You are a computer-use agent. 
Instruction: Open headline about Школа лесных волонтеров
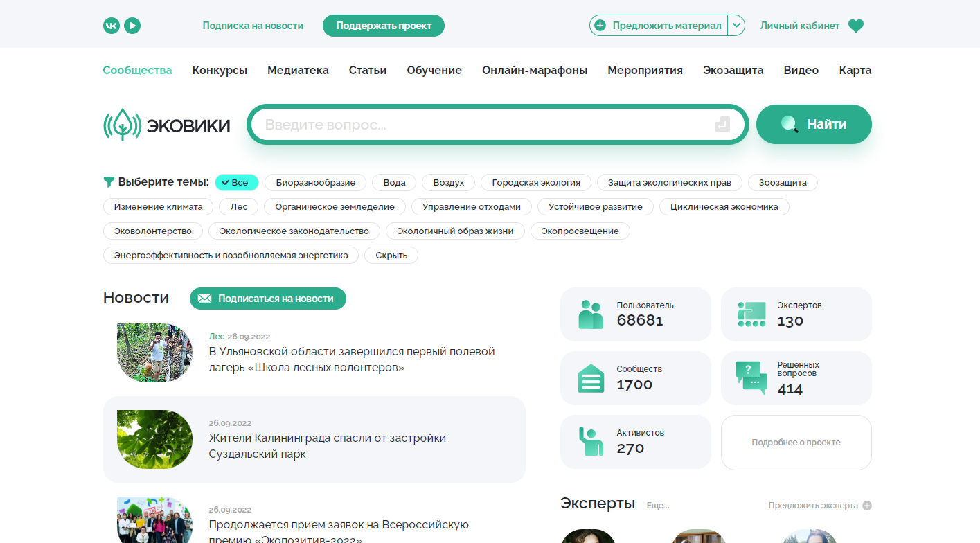[352, 359]
